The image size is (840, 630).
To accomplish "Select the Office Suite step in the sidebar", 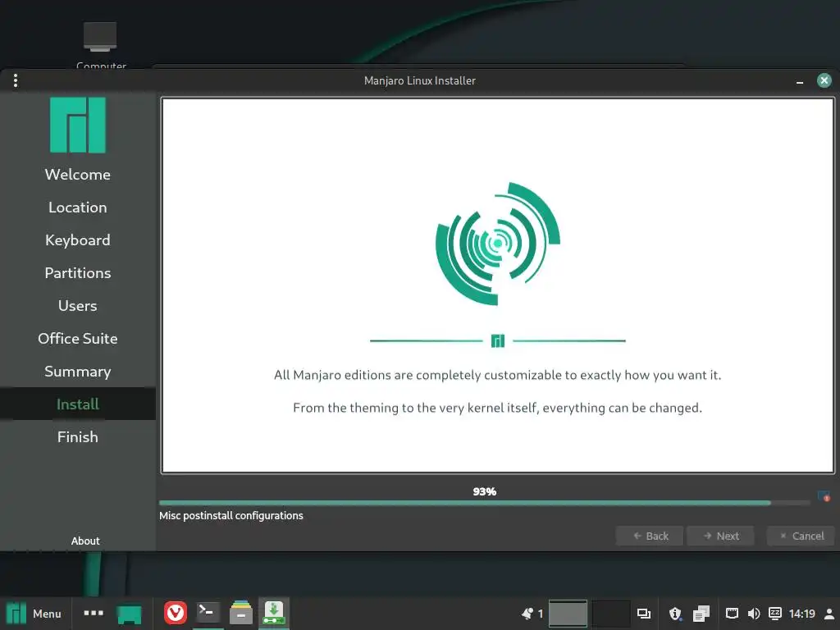I will coord(78,339).
